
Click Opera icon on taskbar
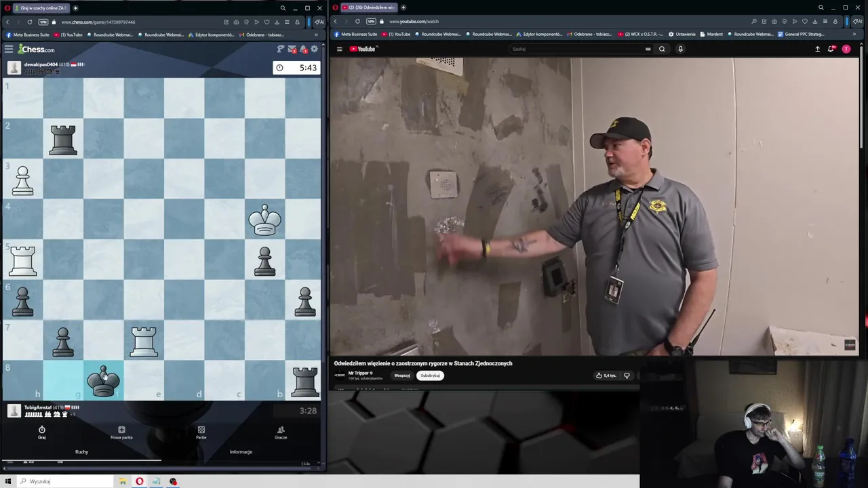coord(139,481)
